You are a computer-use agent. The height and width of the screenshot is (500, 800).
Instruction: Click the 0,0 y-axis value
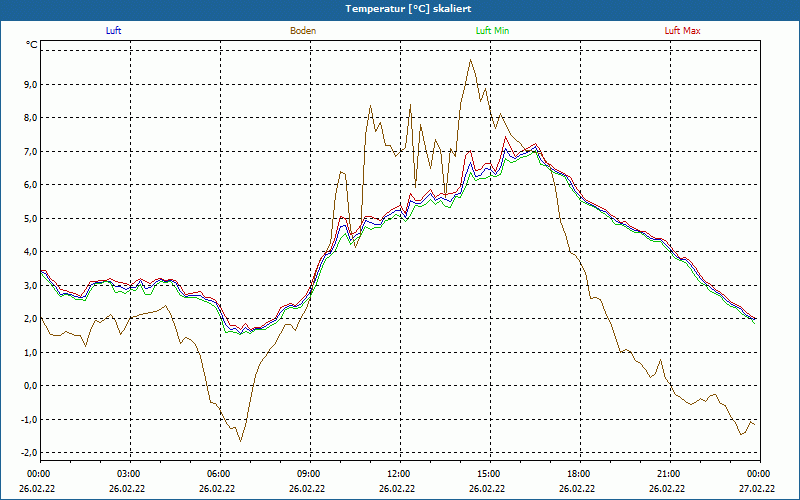point(31,386)
